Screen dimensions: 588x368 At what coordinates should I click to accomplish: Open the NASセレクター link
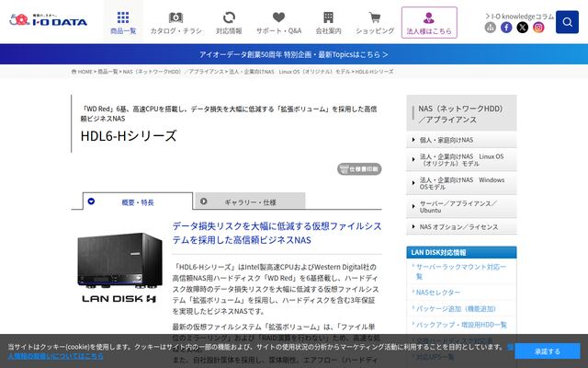click(x=437, y=293)
